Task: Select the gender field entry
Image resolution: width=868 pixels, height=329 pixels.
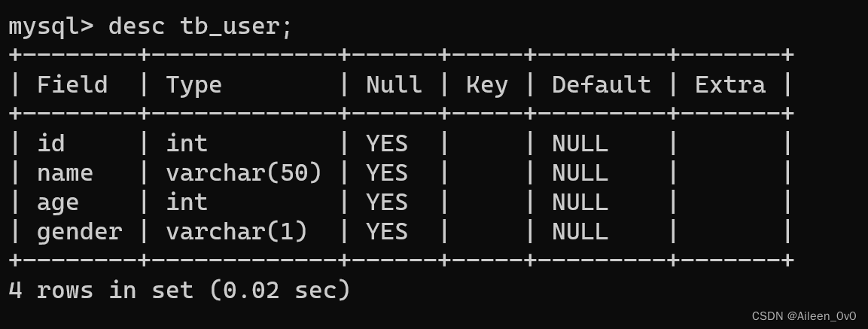Action: pos(79,231)
